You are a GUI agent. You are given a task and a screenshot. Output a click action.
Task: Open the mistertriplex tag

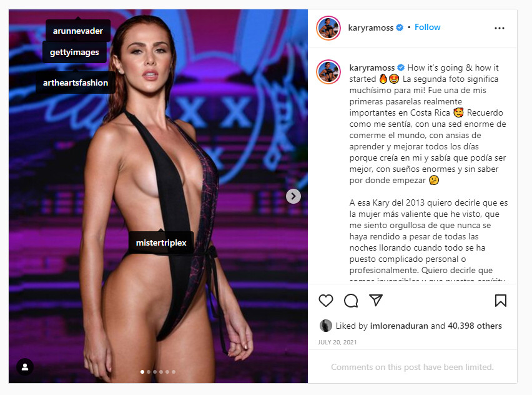[161, 242]
